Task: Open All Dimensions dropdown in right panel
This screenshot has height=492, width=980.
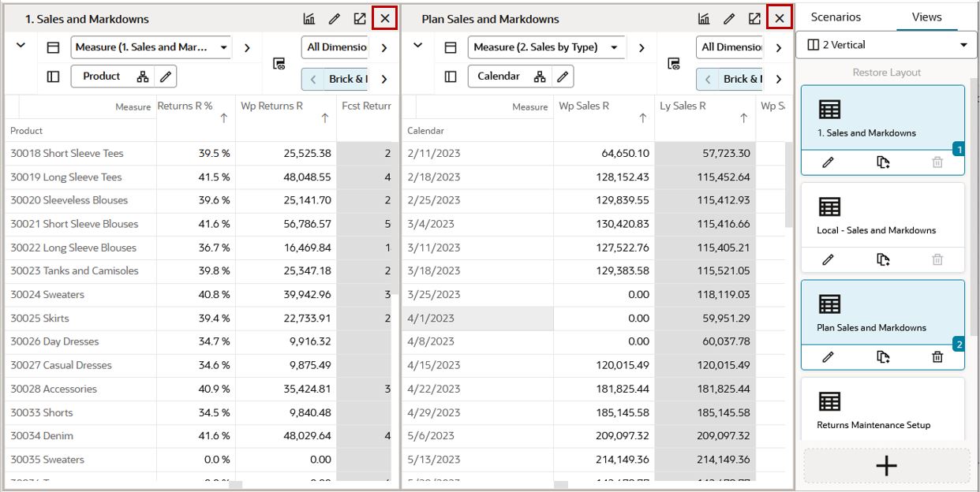Action: (x=729, y=47)
